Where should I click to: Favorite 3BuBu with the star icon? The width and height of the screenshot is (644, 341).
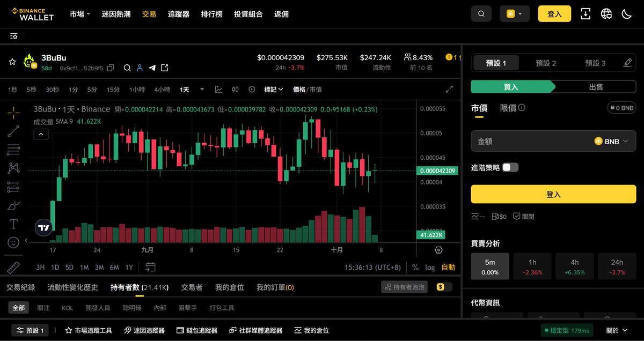pyautogui.click(x=12, y=62)
